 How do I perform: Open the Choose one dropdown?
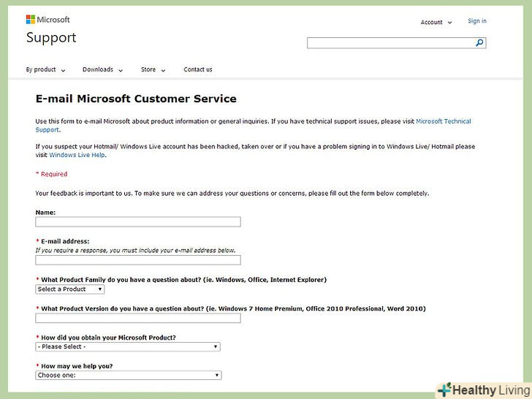(x=128, y=376)
